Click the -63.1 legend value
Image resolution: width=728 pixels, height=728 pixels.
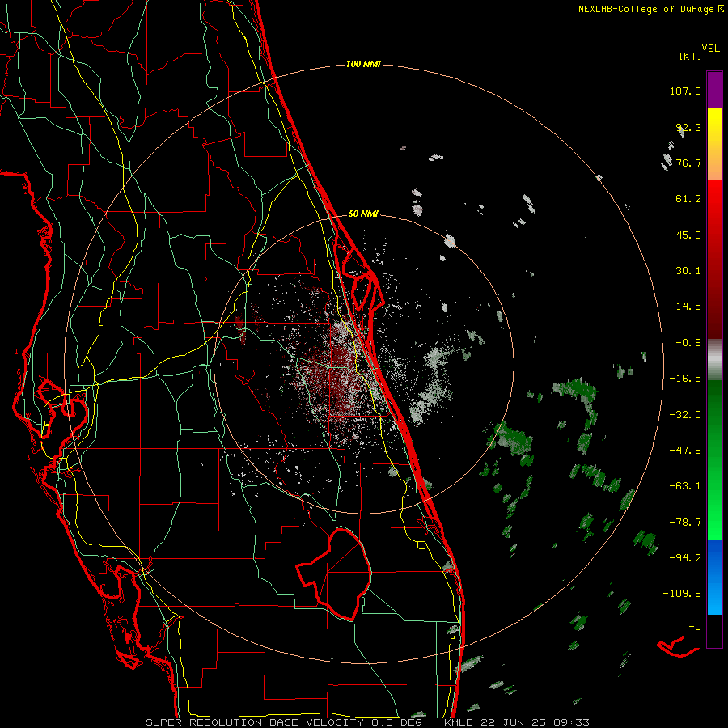[x=685, y=486]
